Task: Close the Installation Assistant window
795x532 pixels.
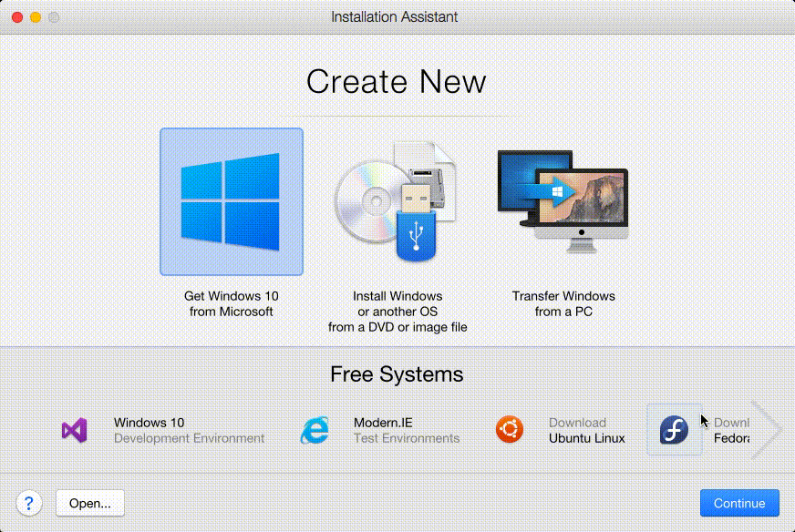Action: [x=17, y=17]
